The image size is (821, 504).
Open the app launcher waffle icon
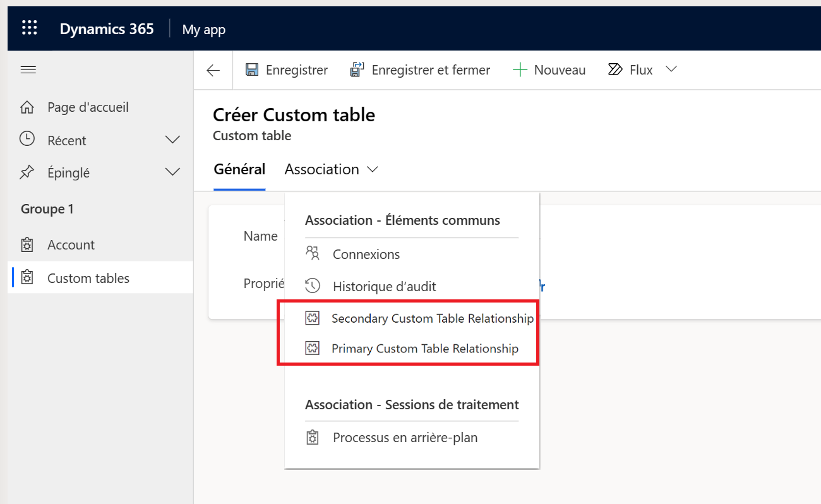[29, 28]
